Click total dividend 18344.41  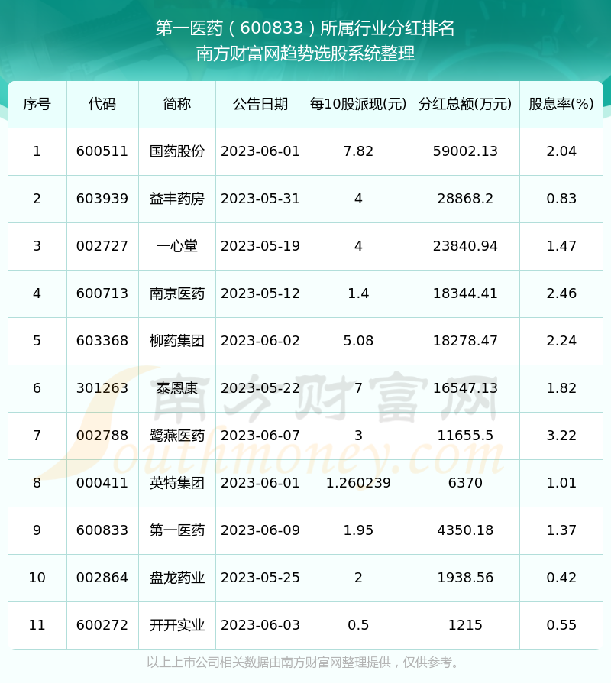465,293
